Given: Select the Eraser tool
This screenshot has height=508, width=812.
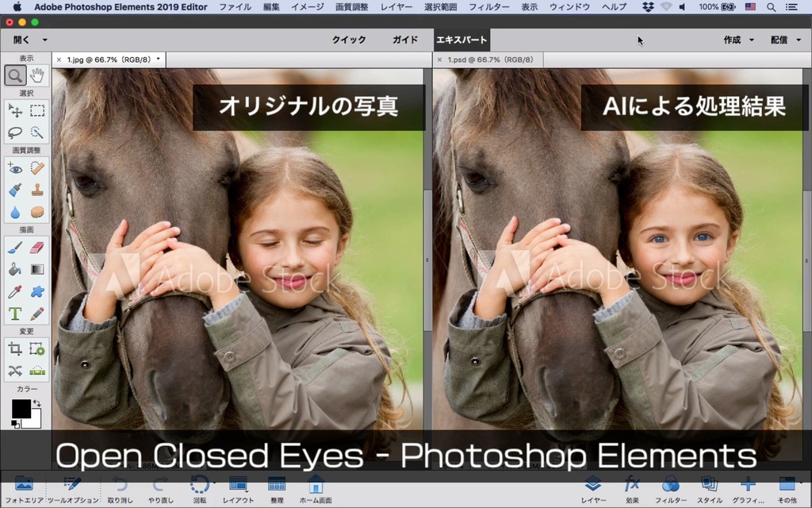Looking at the screenshot, I should [x=36, y=248].
